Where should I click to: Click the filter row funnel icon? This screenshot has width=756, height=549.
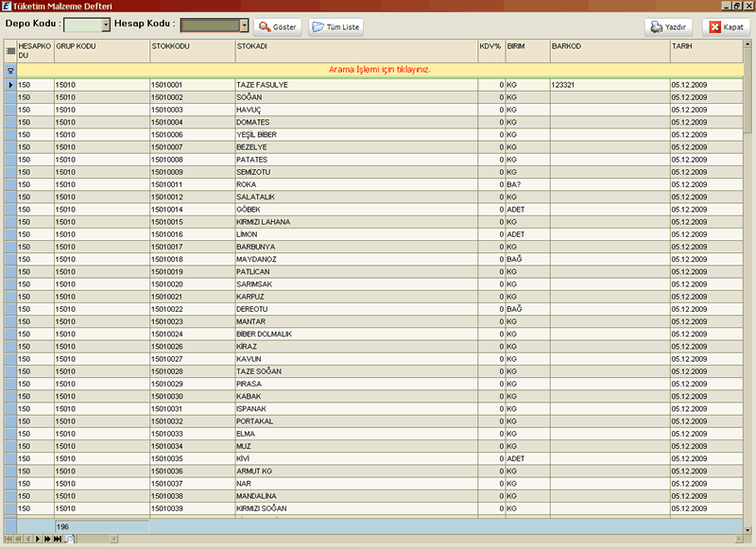pos(10,70)
